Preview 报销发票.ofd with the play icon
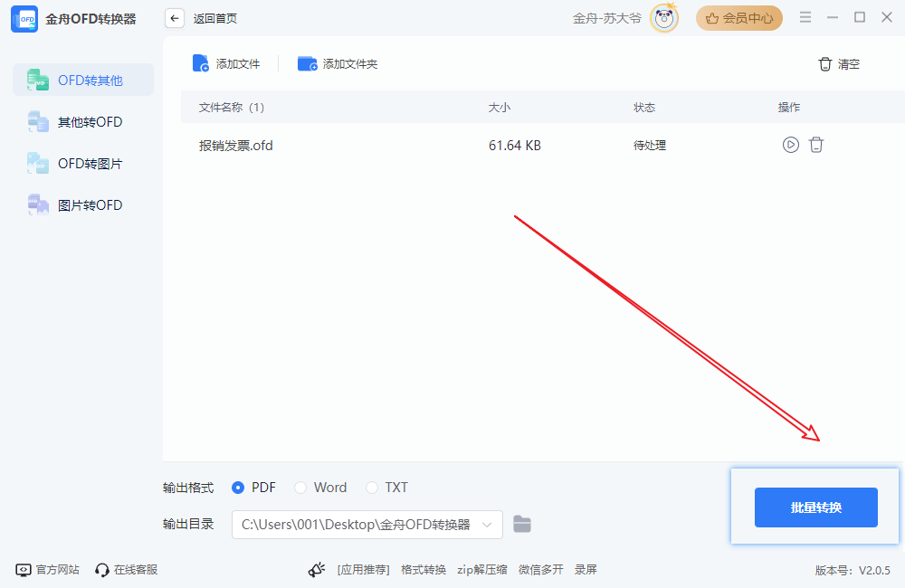This screenshot has height=588, width=905. click(x=791, y=144)
